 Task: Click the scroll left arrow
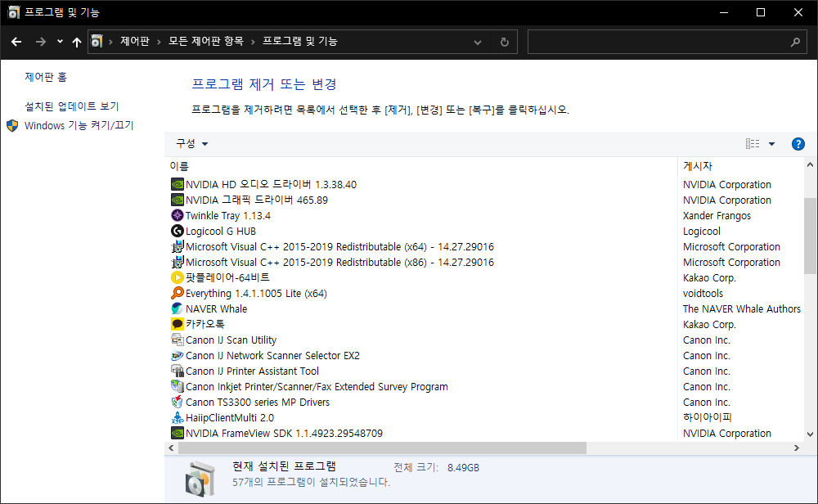coord(171,448)
